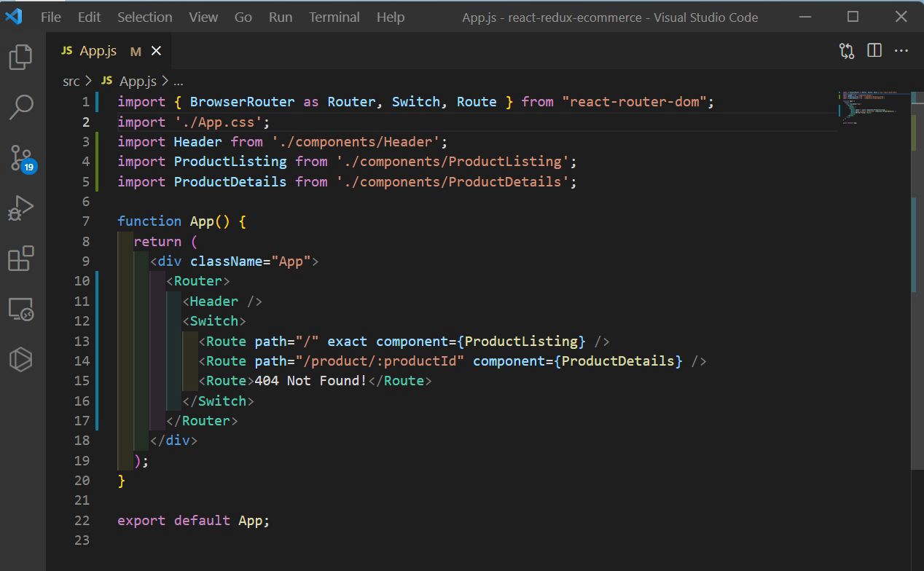Click './App.css' import string

click(x=218, y=122)
